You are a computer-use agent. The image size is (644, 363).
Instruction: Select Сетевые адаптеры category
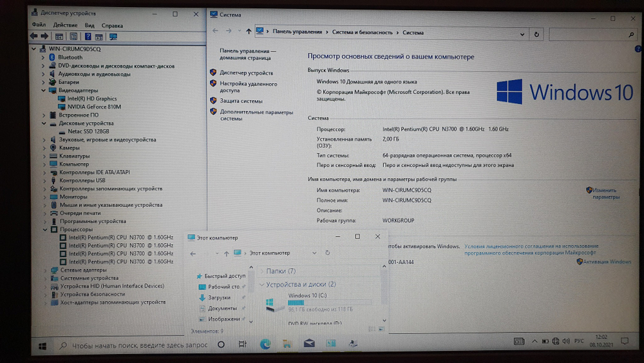[83, 270]
